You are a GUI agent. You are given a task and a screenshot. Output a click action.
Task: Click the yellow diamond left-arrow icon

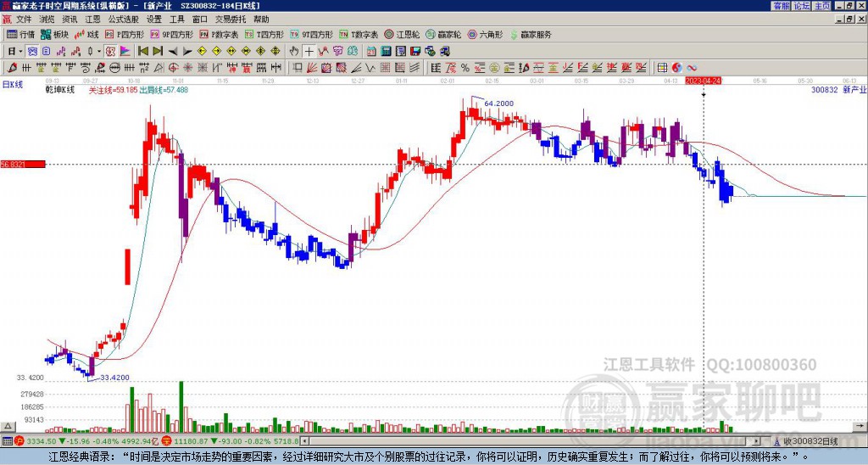[x=202, y=52]
